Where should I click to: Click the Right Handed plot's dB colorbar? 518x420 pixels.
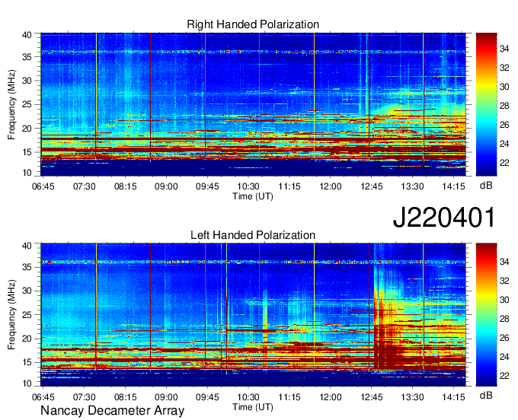point(486,104)
